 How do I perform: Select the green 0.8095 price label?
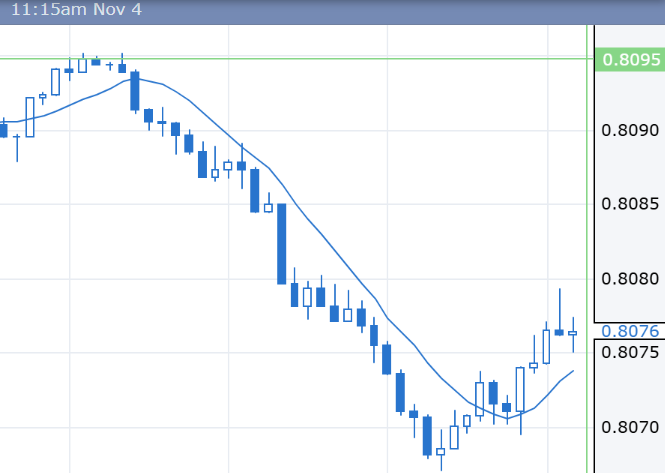[628, 59]
